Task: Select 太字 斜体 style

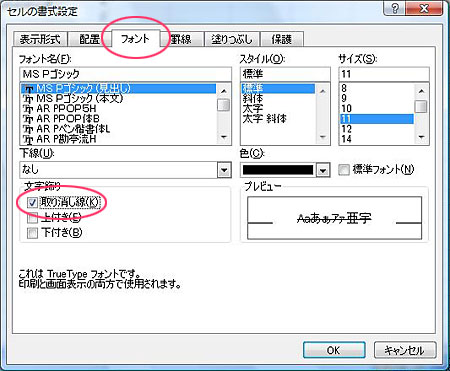Action: click(278, 119)
